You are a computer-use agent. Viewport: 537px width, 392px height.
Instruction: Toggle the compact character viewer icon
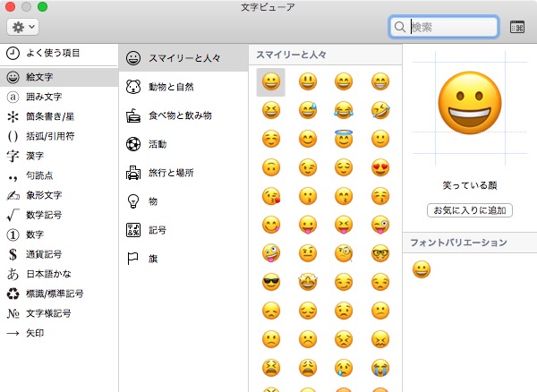tap(517, 27)
